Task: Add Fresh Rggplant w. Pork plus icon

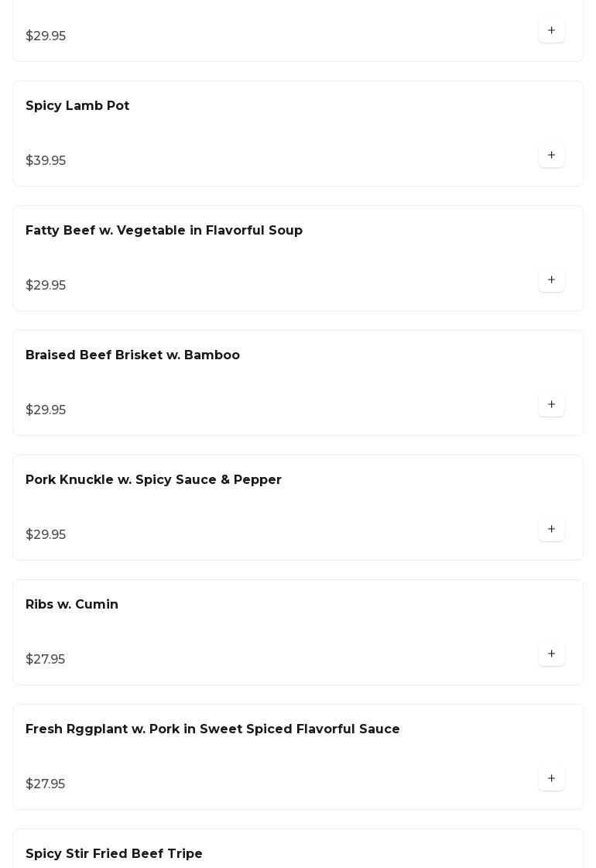Action: click(x=551, y=777)
